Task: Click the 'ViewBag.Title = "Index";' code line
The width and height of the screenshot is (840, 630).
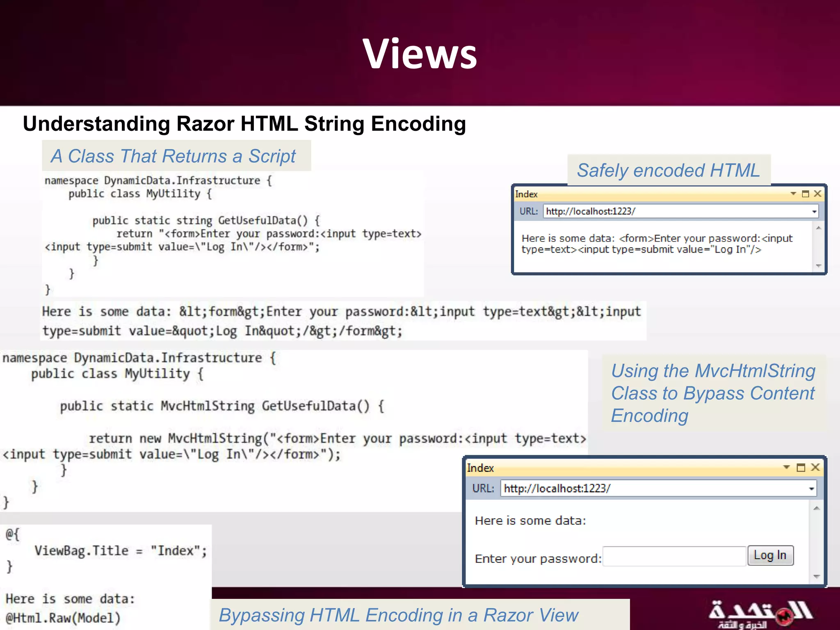Action: coord(121,550)
